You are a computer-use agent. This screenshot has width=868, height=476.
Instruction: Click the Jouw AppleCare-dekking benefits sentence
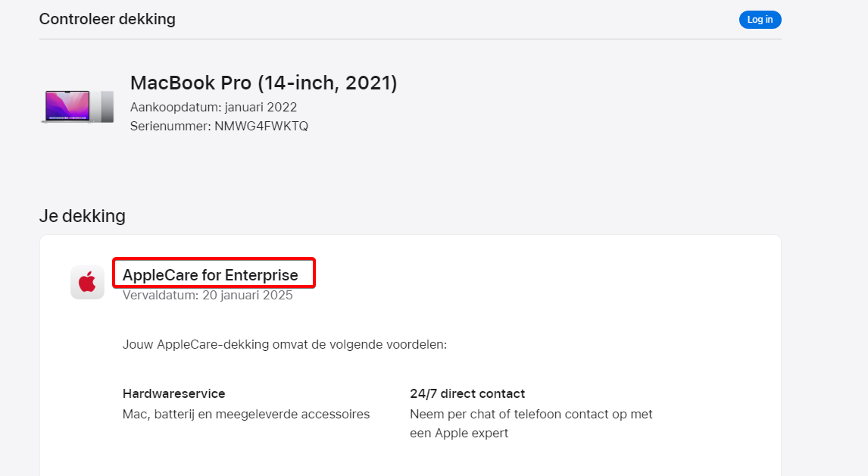(x=285, y=345)
